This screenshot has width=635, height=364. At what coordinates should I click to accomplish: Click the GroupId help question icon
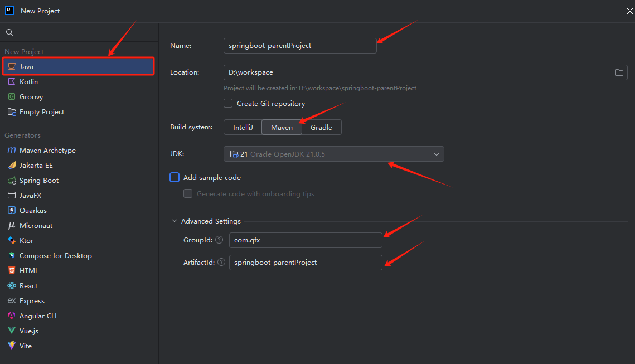(x=219, y=240)
